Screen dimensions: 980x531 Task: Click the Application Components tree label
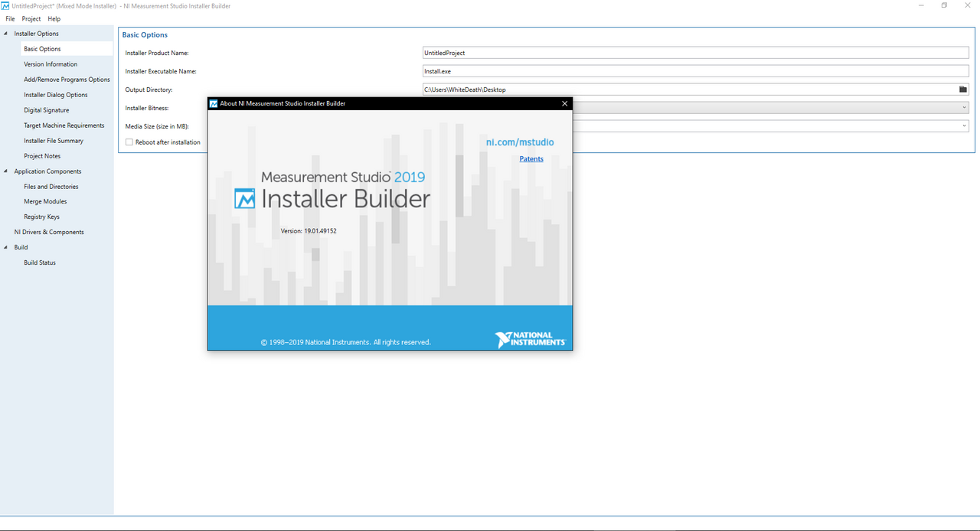47,171
